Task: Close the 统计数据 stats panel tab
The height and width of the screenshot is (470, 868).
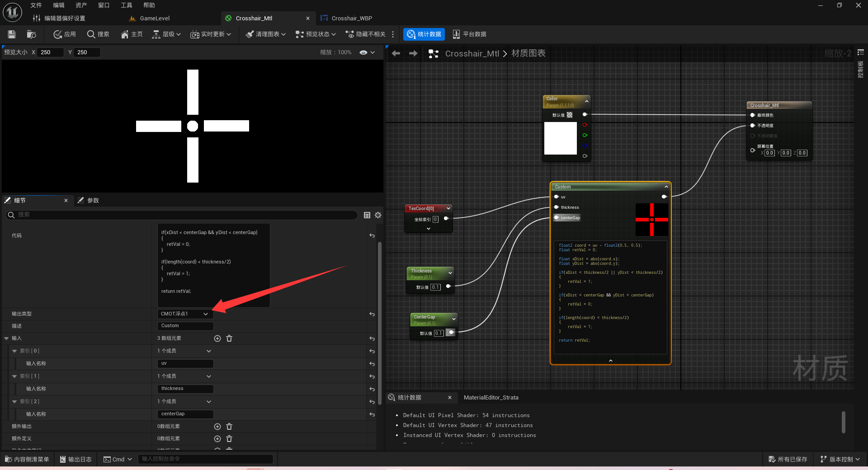Action: (450, 398)
